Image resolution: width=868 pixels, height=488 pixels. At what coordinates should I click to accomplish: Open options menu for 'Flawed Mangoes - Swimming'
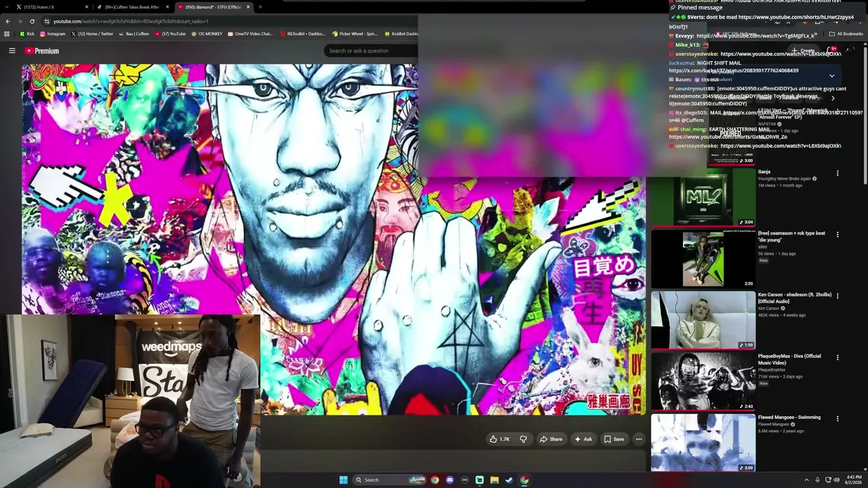click(837, 418)
